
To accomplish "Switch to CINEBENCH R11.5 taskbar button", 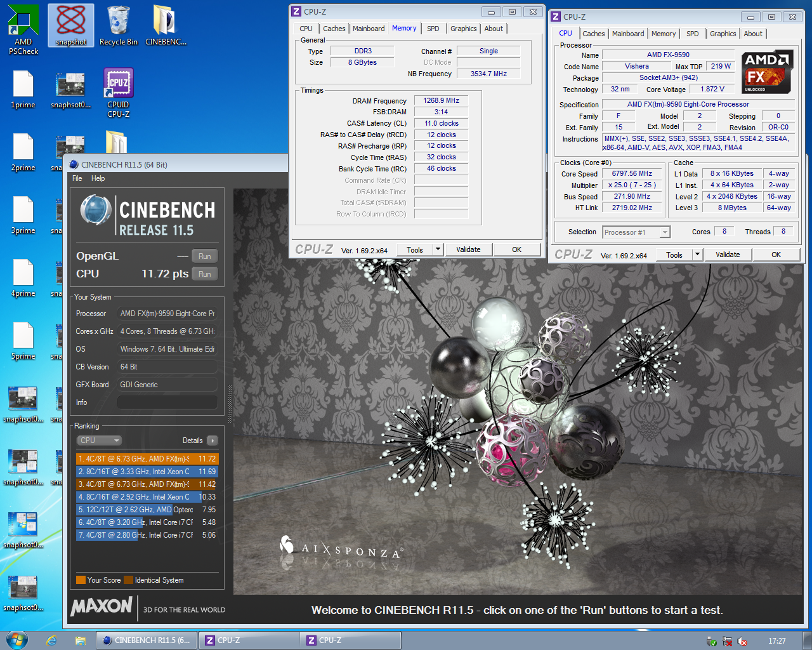I will [147, 640].
